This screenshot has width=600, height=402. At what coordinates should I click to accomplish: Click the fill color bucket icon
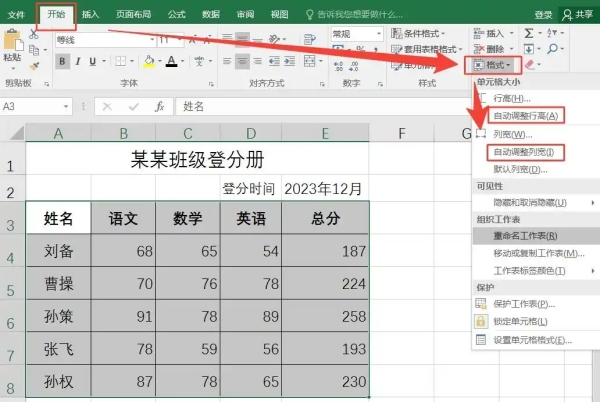pos(148,61)
